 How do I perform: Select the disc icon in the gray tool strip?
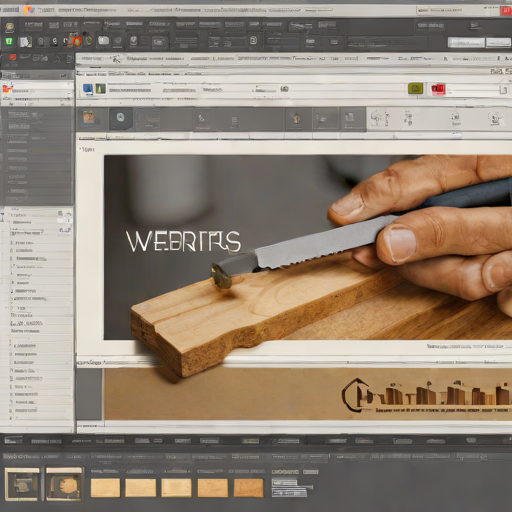[120, 118]
